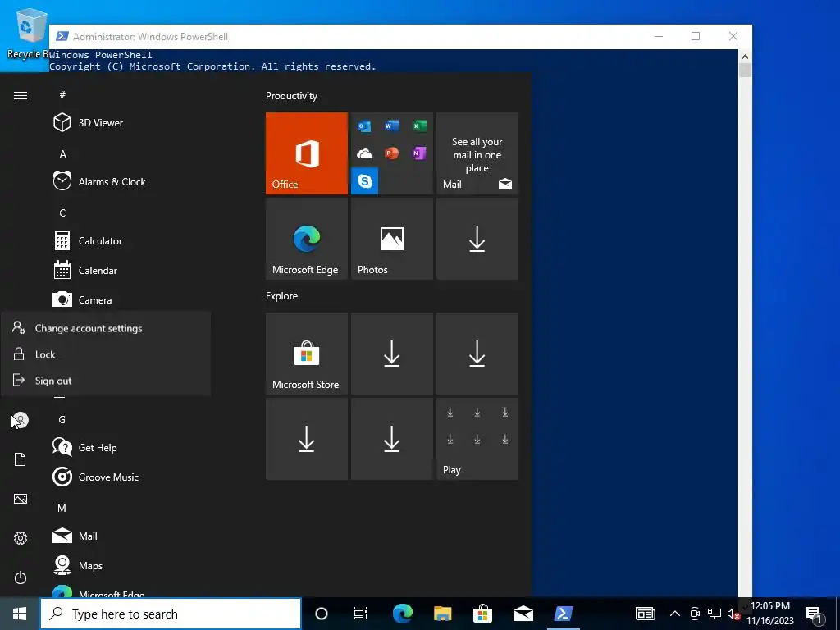Choose Lock from account menu

click(106, 354)
